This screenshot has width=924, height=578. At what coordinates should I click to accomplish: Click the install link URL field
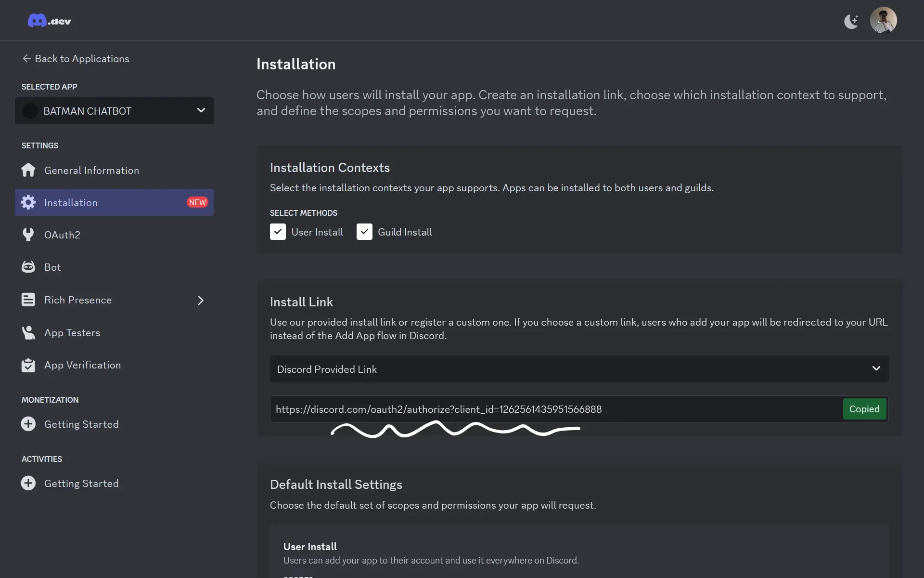(x=529, y=409)
